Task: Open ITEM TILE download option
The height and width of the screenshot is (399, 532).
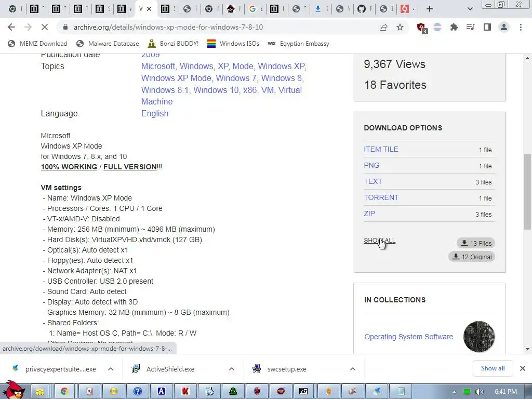Action: (381, 149)
